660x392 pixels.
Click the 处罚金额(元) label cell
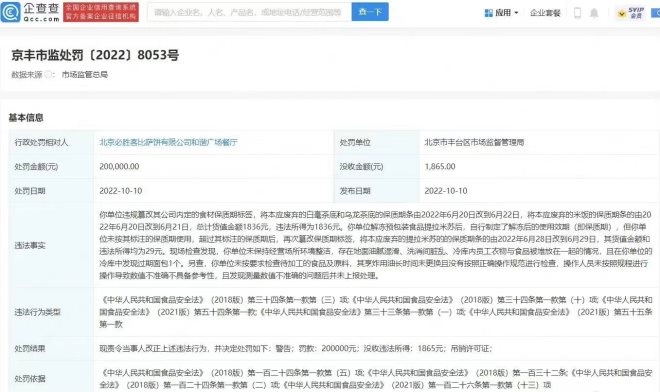51,167
